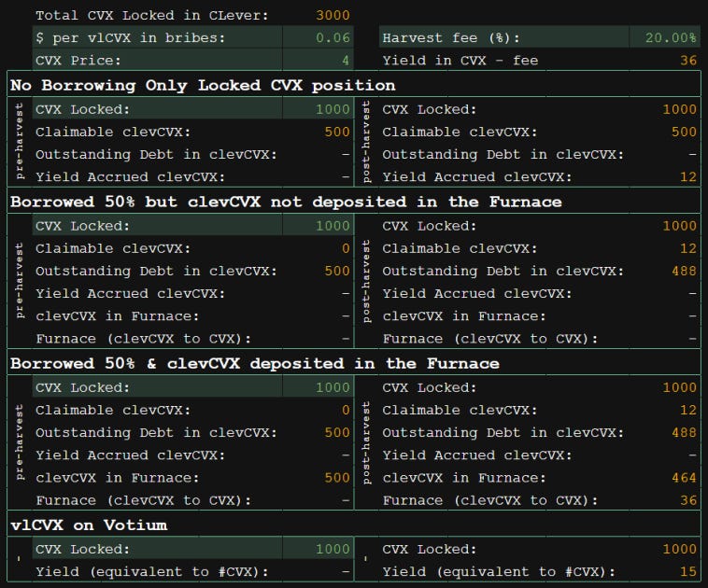Click the vertical pre-harvest label in No Borrowing section
Image resolution: width=708 pixels, height=588 pixels.
[x=20, y=143]
